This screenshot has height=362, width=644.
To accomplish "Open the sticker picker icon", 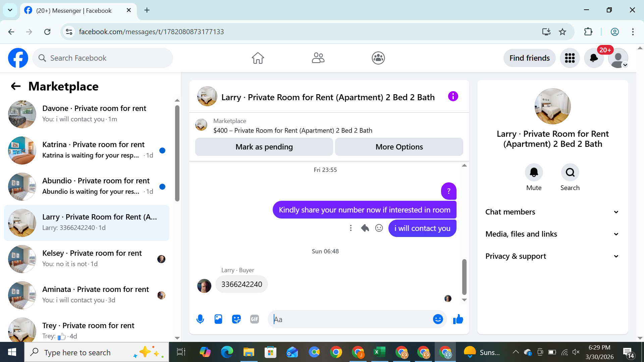I will (236, 319).
